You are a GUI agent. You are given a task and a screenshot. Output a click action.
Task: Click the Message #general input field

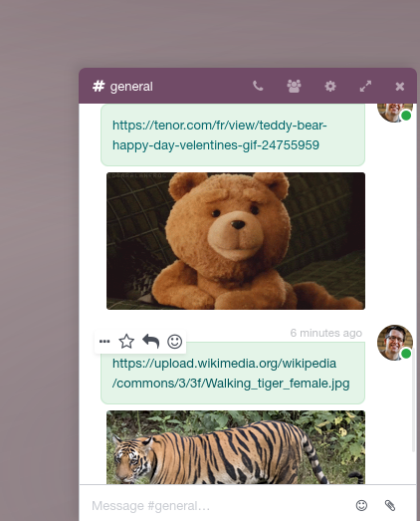click(x=219, y=506)
